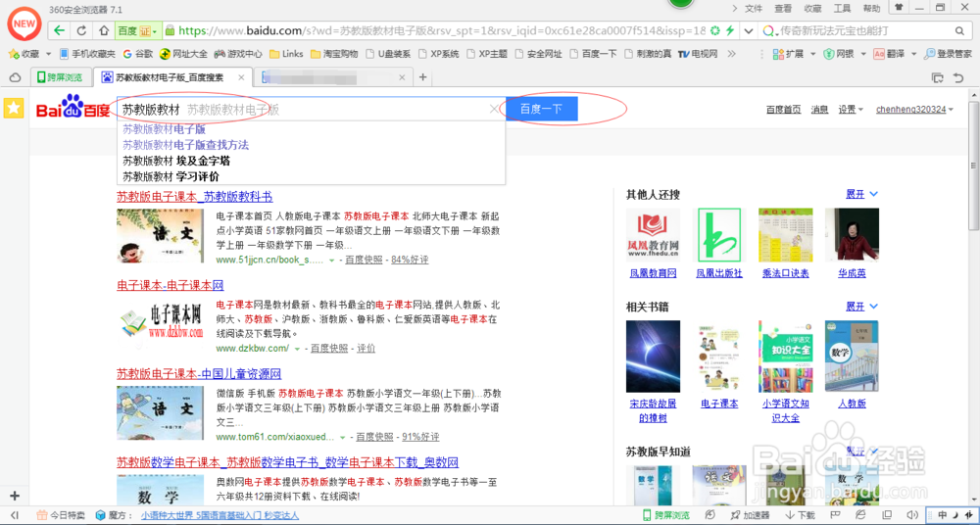Open the 网址大全 bookmark

[184, 54]
